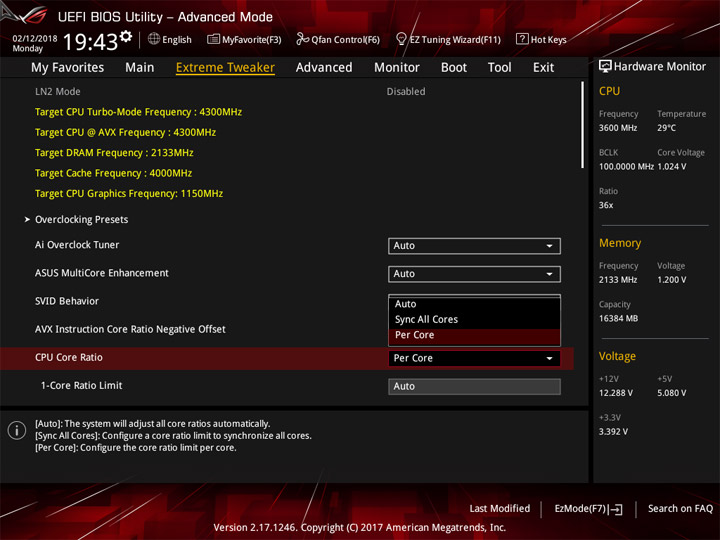This screenshot has height=540, width=720.
Task: Open the My Favorites tab
Action: [68, 68]
